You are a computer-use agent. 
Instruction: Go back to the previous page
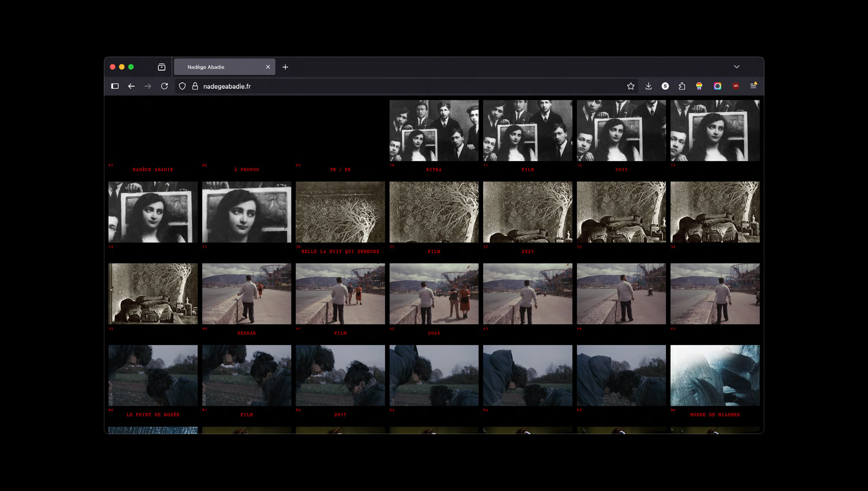[131, 86]
